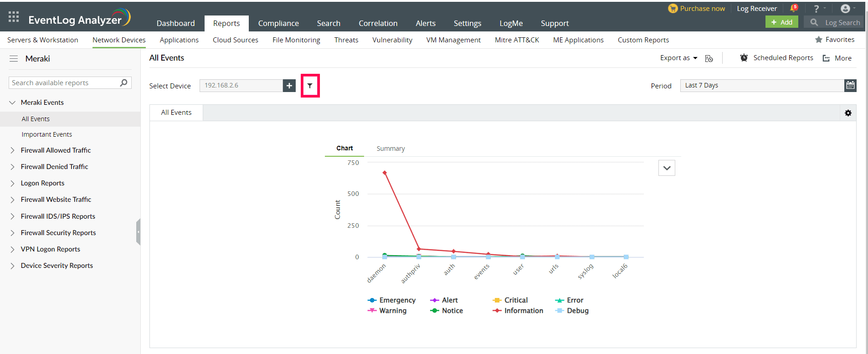
Task: Open the Period calendar picker icon
Action: 850,85
